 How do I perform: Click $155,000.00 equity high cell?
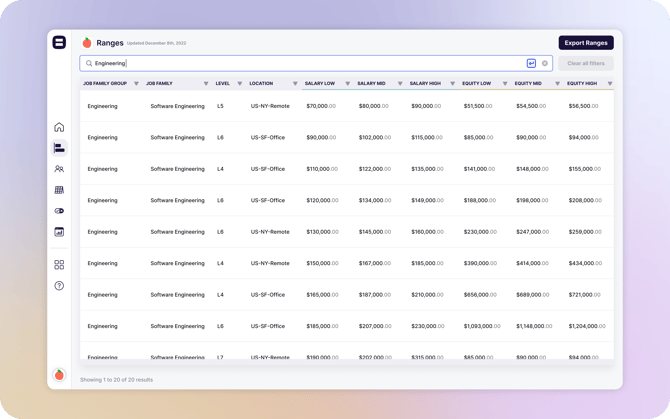pyautogui.click(x=585, y=169)
